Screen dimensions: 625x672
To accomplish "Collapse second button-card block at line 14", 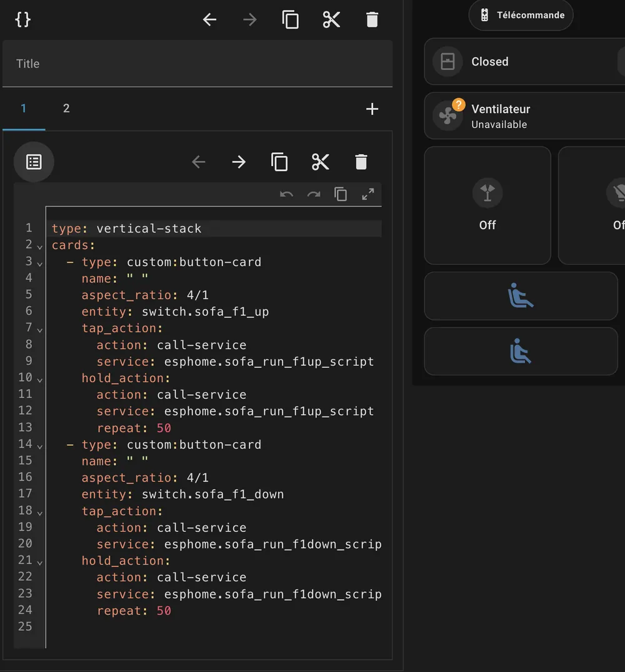I will (x=39, y=447).
